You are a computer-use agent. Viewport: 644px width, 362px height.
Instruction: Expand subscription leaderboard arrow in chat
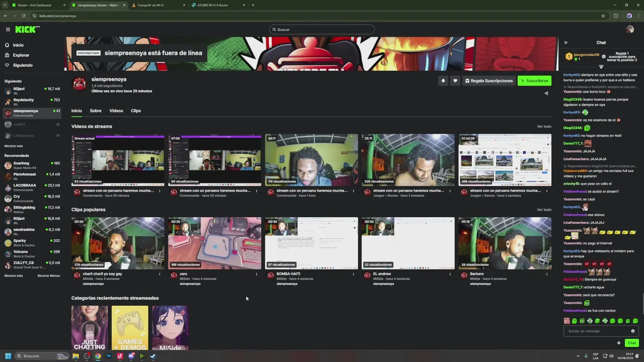coord(601,66)
